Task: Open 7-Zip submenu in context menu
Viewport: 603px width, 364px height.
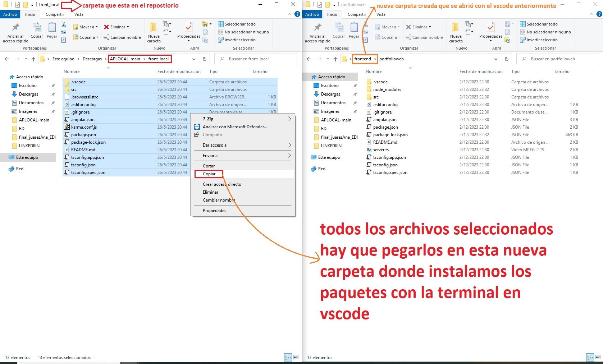Action: 243,119
